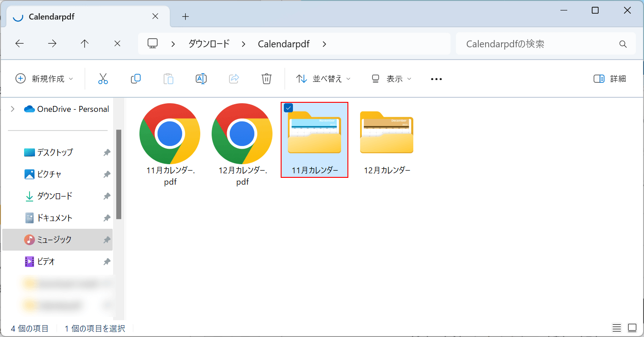The image size is (644, 337).
Task: Expand chevron after Calendarpdf in address bar
Action: [x=324, y=44]
